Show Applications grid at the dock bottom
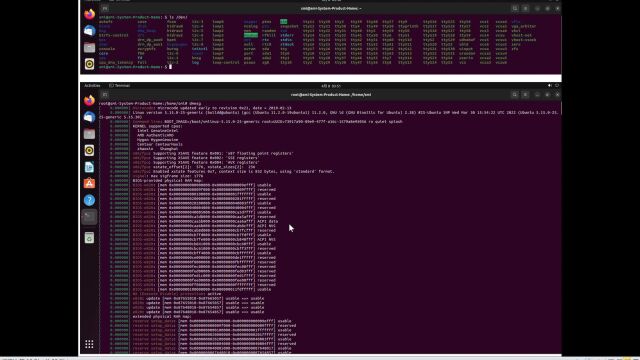 click(89, 344)
